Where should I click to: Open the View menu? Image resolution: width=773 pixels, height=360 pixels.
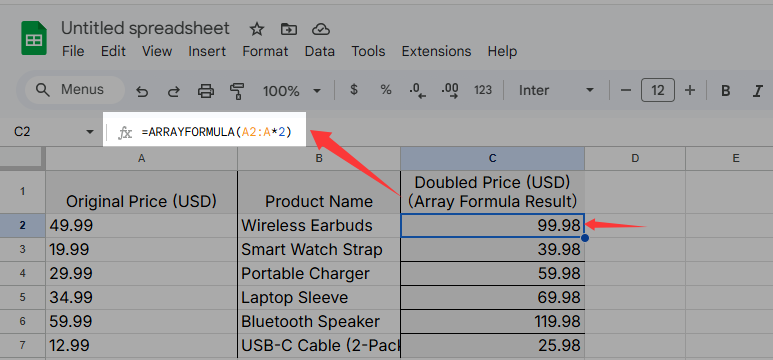(157, 51)
